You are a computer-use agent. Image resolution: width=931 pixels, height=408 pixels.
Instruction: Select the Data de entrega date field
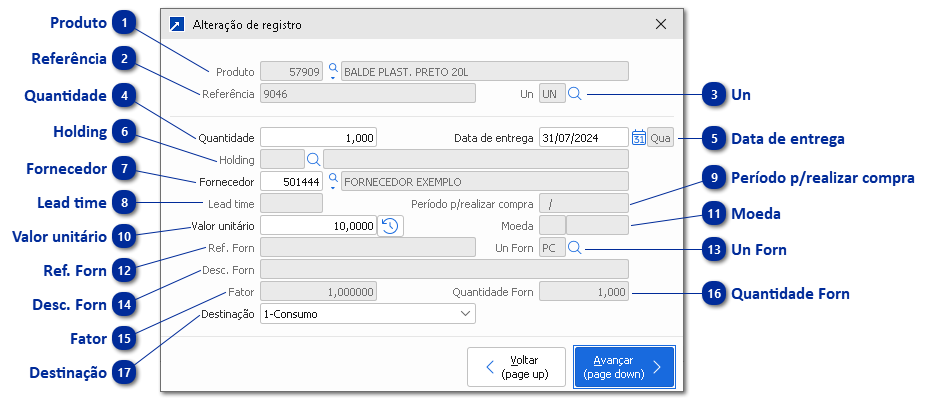(583, 137)
